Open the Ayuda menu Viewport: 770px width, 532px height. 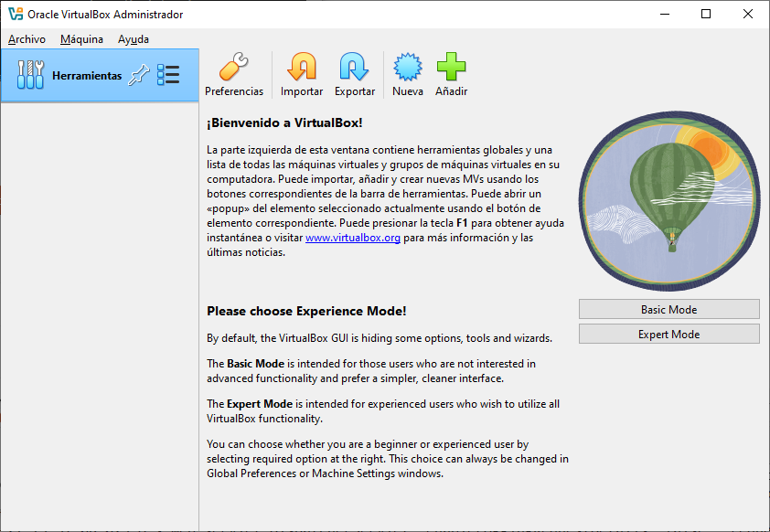coord(134,39)
